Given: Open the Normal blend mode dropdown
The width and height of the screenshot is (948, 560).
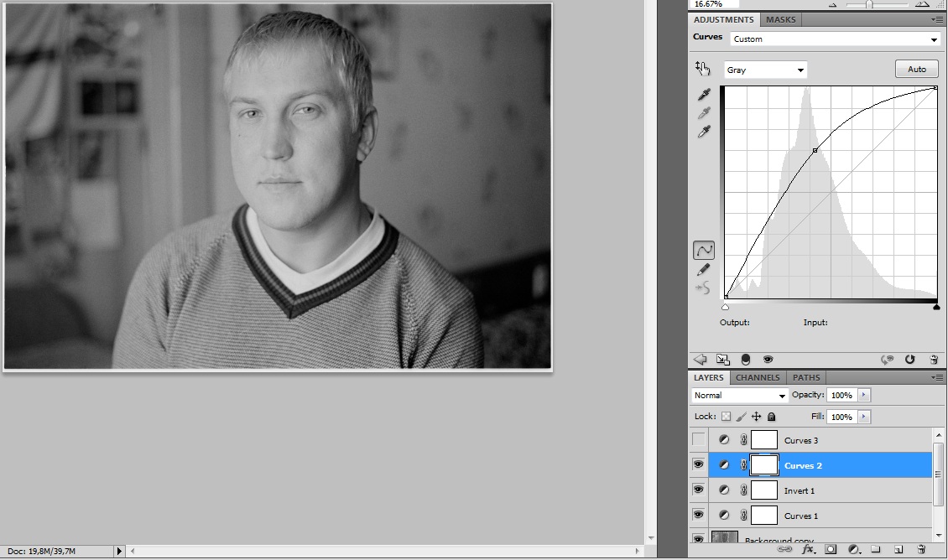Looking at the screenshot, I should click(x=740, y=395).
